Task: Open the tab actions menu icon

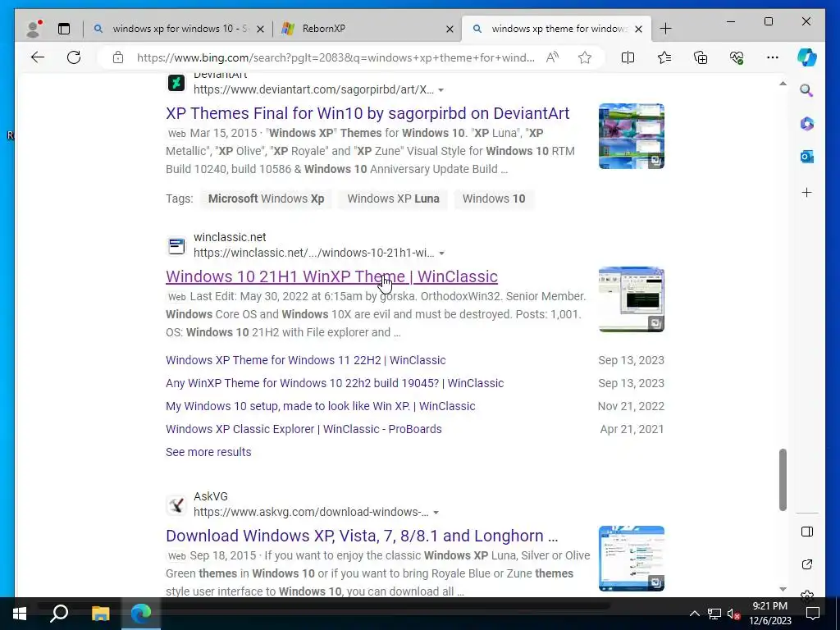Action: 64,29
